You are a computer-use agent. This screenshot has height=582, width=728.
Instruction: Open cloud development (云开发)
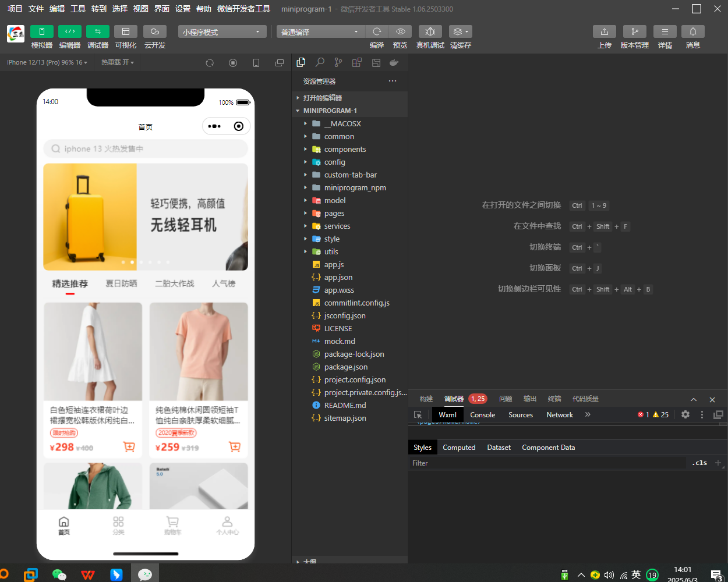(x=154, y=31)
